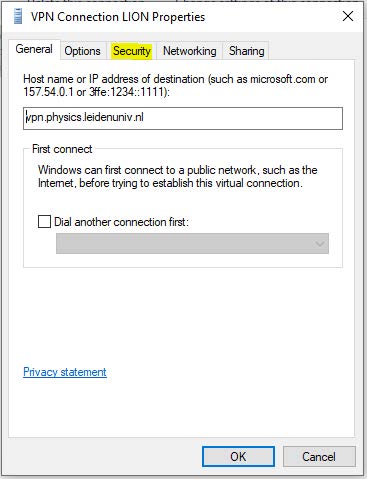Click the 'Host name or IP address' instruction label
Image resolution: width=367 pixels, height=479 pixels.
176,85
